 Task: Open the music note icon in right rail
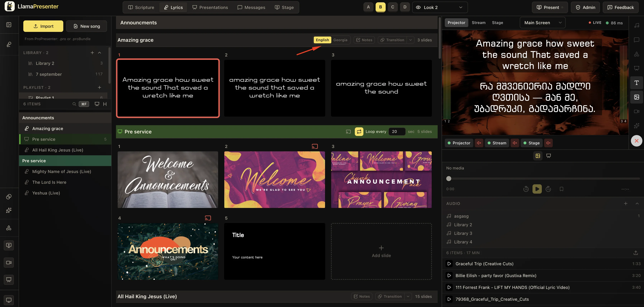coord(636,25)
